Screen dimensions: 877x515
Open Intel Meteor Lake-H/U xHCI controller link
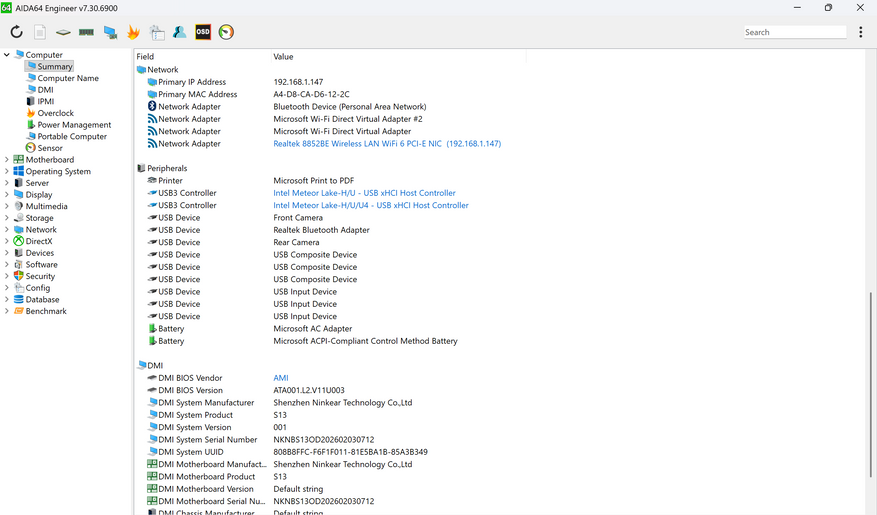coord(364,193)
